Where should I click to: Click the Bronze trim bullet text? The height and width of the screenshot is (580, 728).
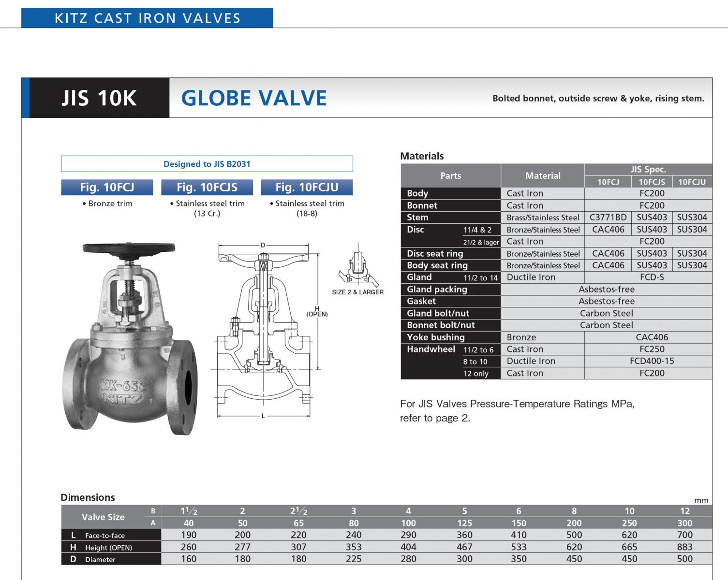click(x=107, y=203)
